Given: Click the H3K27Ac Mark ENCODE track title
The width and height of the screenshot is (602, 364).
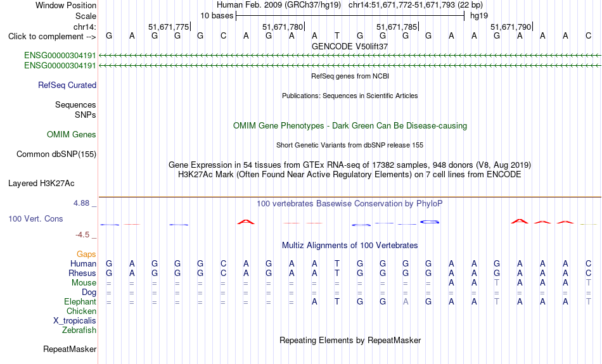Looking at the screenshot, I should 350,175.
